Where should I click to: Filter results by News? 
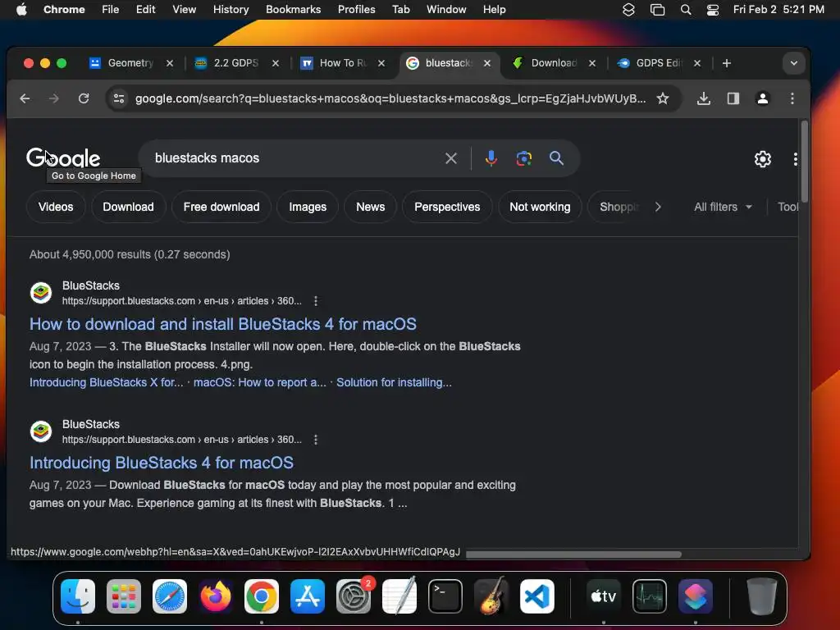coord(370,207)
